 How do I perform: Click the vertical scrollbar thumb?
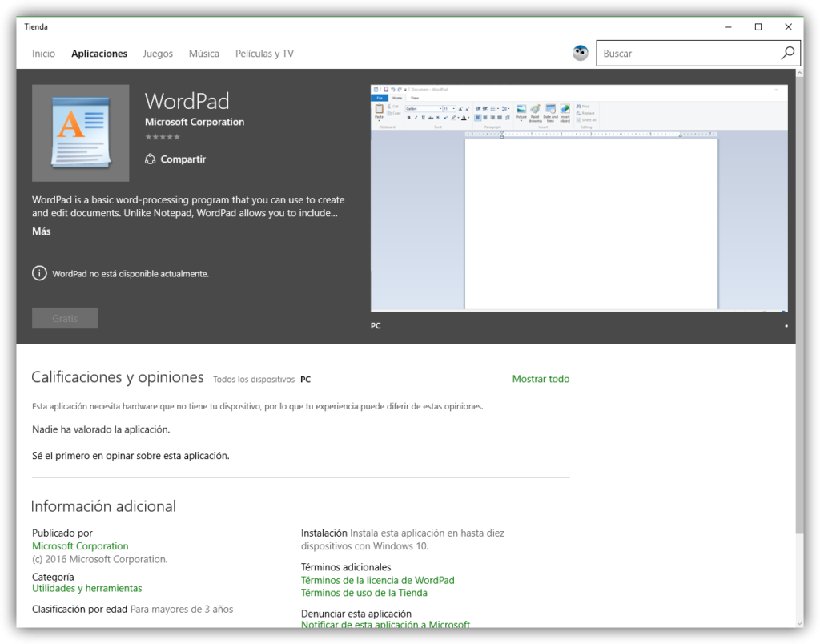800,305
